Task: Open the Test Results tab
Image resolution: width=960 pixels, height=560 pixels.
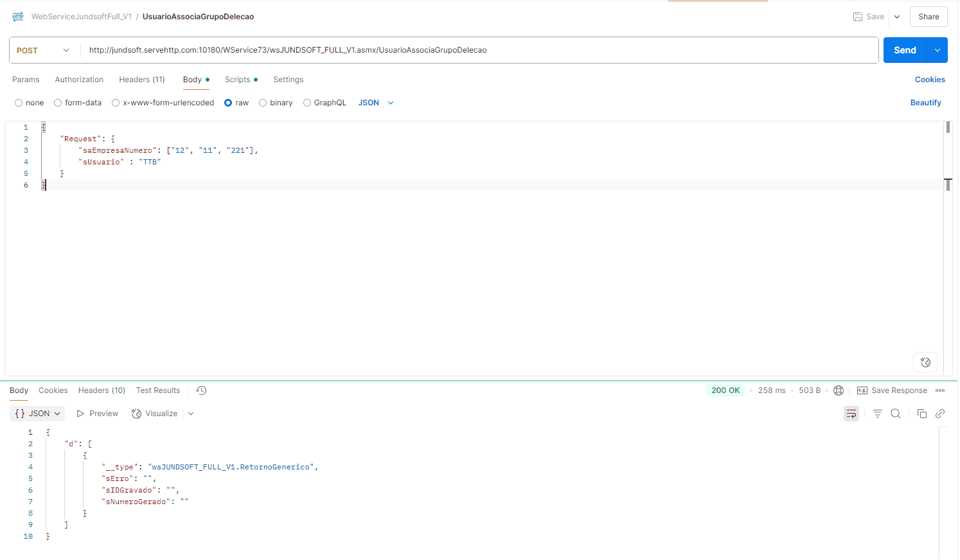Action: coord(158,390)
